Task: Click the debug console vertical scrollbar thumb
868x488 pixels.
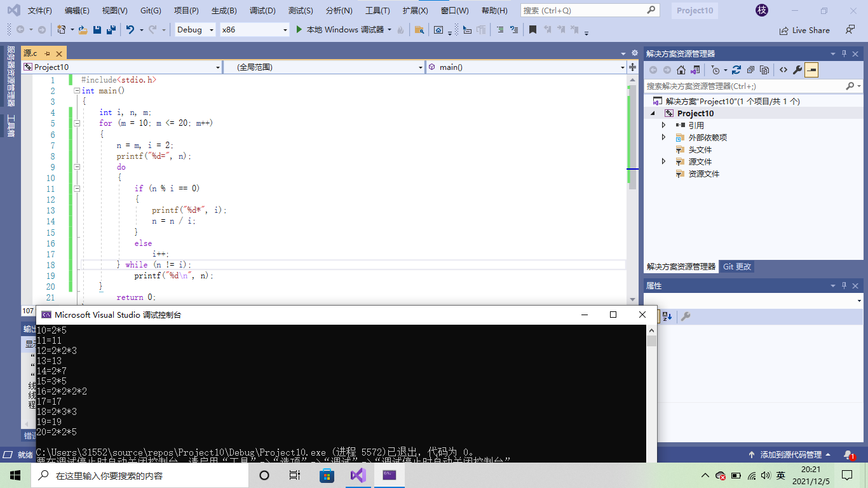Action: [x=651, y=341]
